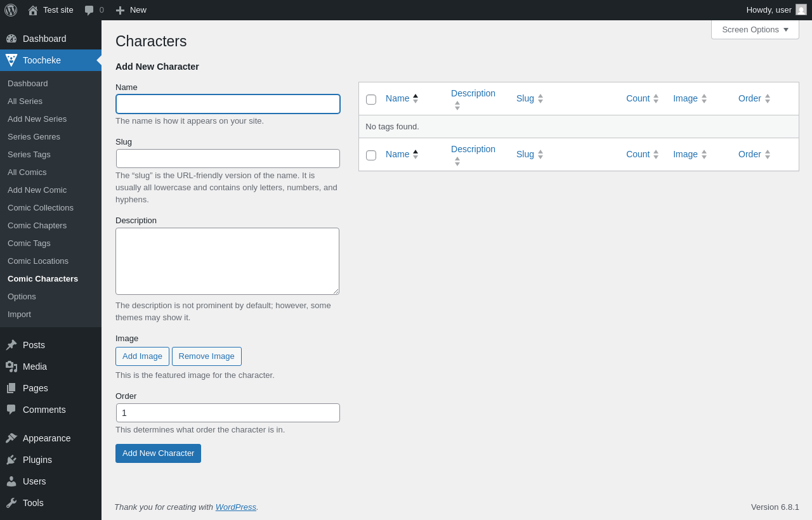Focus the Slug input field

coord(228,159)
